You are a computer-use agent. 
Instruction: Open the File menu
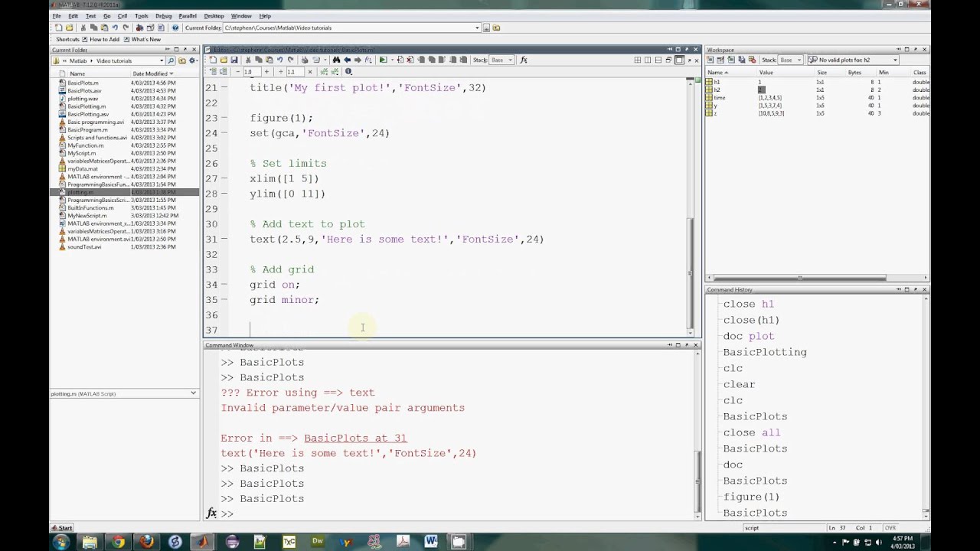[x=57, y=16]
